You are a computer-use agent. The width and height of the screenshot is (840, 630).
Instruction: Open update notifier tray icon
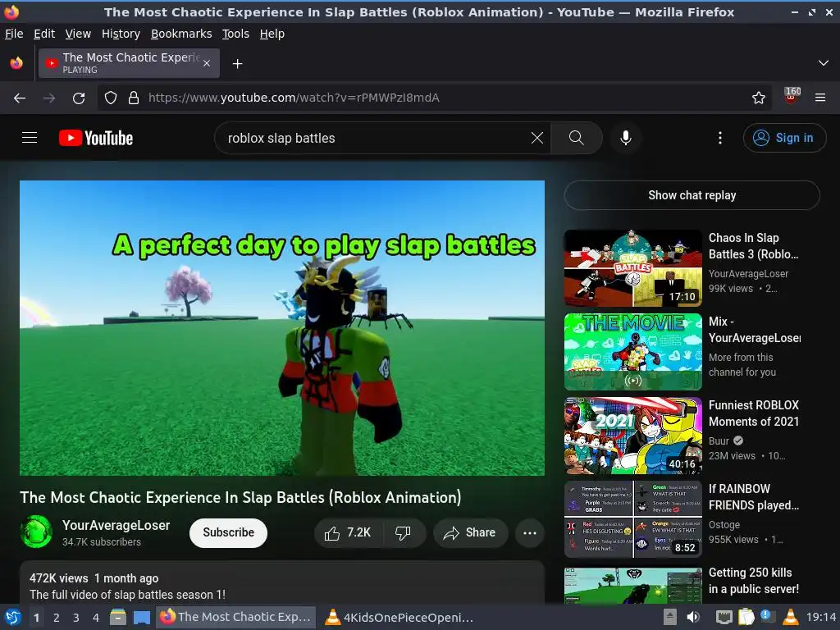tap(766, 616)
